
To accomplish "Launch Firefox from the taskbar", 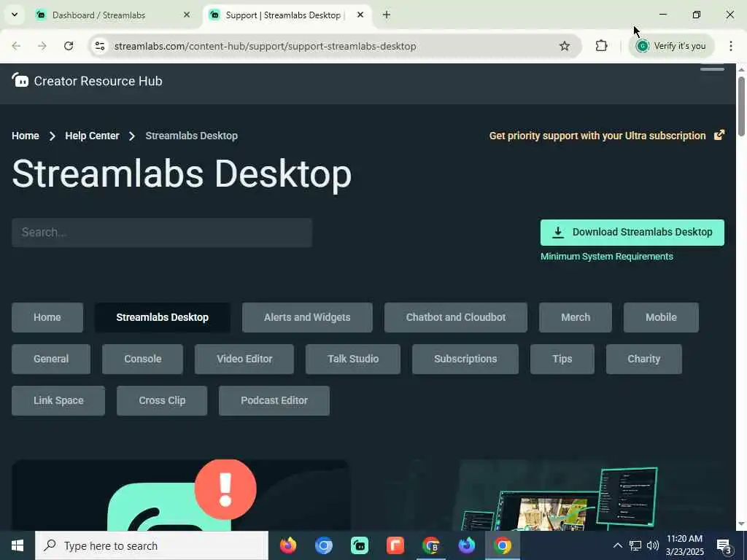I will click(287, 545).
